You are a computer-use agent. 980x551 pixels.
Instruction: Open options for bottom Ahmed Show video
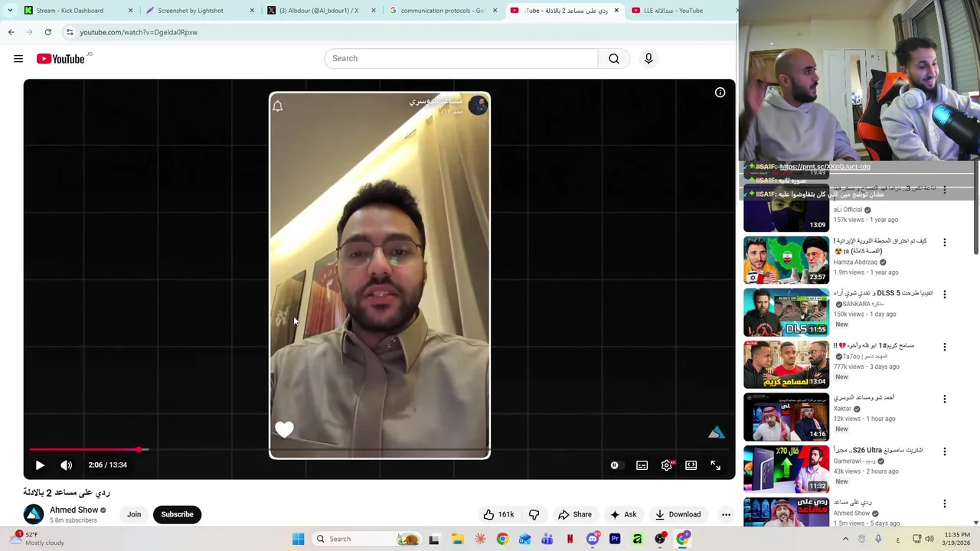[944, 504]
